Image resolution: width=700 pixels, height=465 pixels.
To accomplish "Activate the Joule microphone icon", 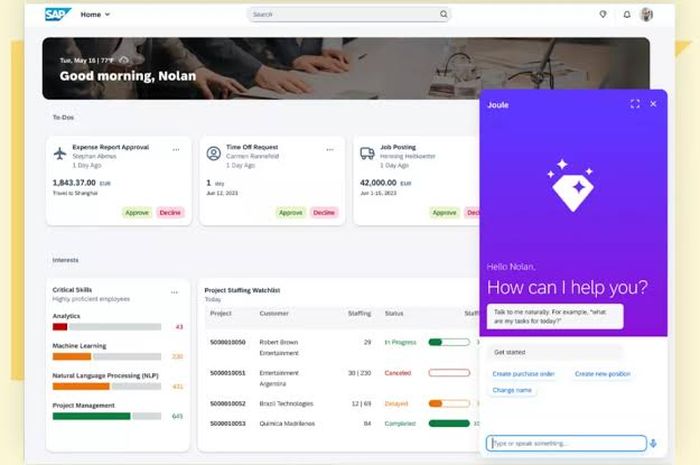I will tap(653, 444).
